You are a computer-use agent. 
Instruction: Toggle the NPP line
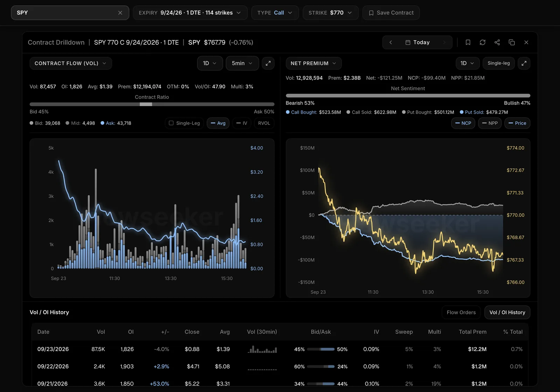click(x=490, y=123)
